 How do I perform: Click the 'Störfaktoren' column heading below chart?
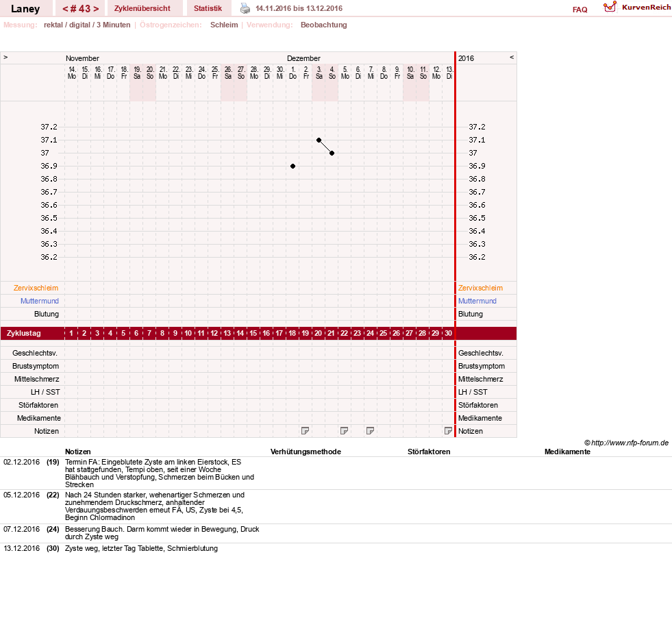pos(429,452)
